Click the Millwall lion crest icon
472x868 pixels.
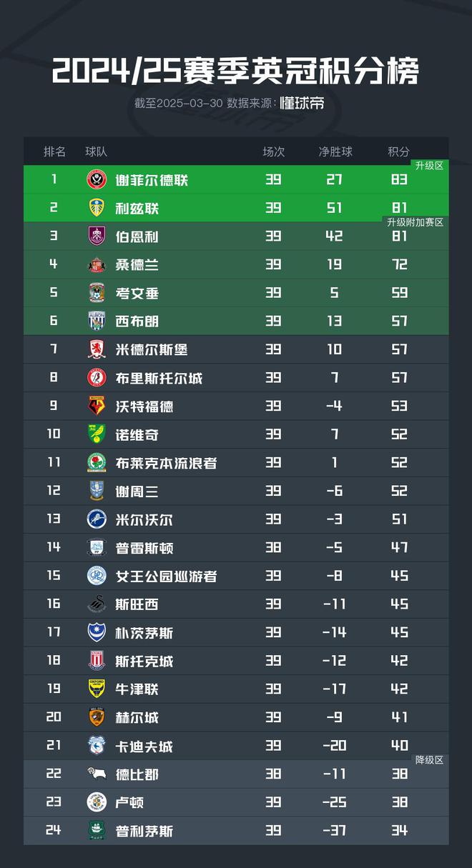97,519
